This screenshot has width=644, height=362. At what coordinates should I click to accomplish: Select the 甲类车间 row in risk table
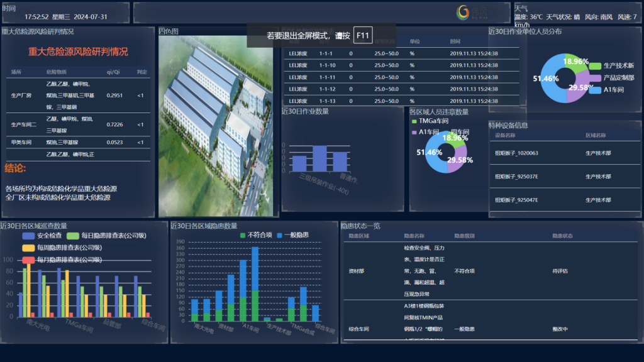click(x=78, y=143)
